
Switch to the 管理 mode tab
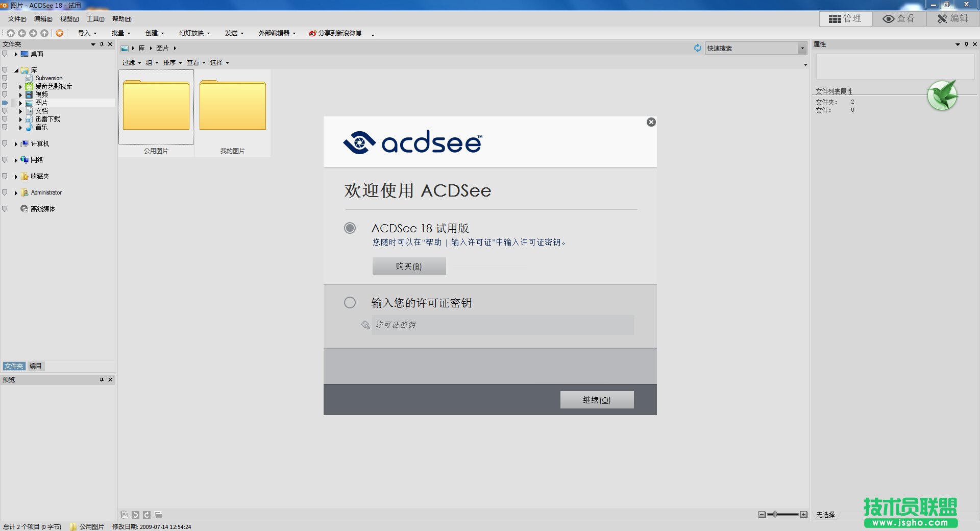pyautogui.click(x=845, y=18)
